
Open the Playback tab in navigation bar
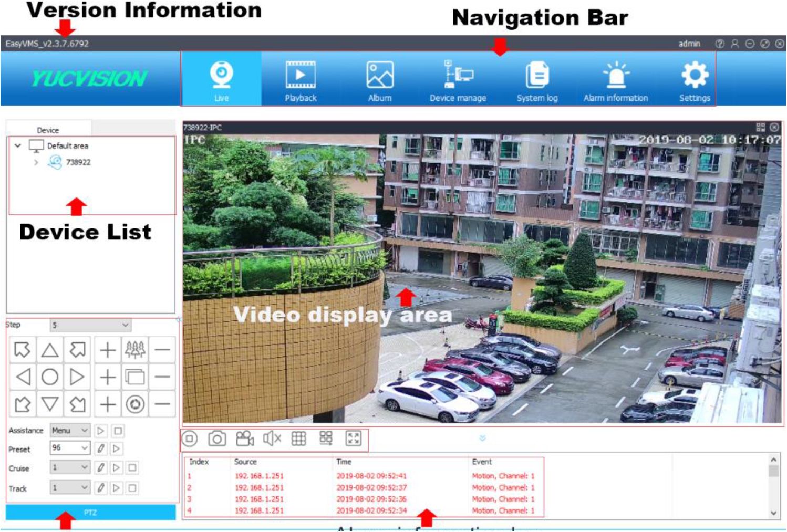coord(301,80)
